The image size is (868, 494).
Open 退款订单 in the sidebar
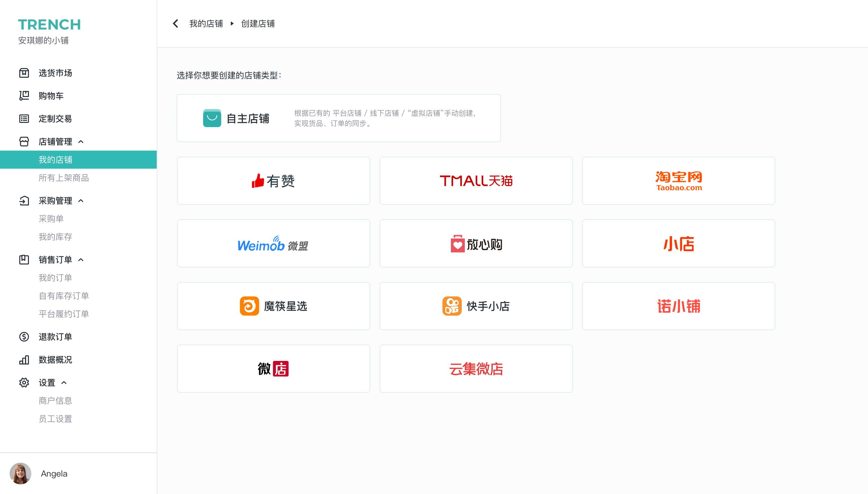point(55,336)
